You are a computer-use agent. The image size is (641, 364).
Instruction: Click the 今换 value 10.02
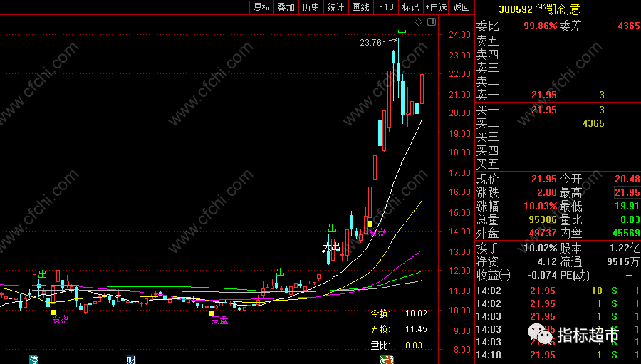[416, 313]
